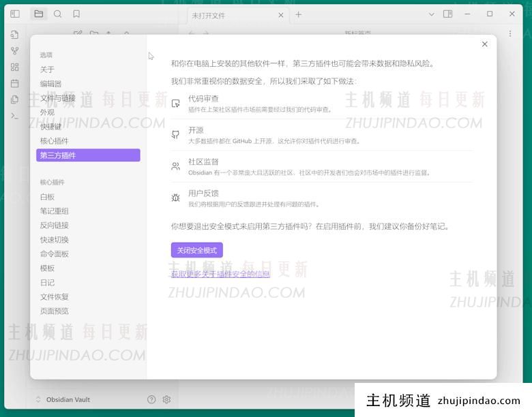Open command palette icon in ribbon

coord(14,116)
